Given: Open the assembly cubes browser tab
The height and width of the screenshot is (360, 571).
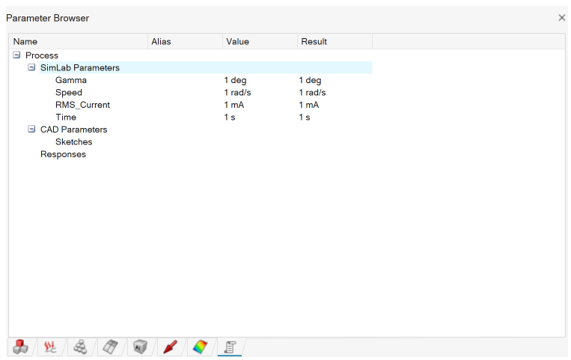Looking at the screenshot, I should tap(20, 347).
